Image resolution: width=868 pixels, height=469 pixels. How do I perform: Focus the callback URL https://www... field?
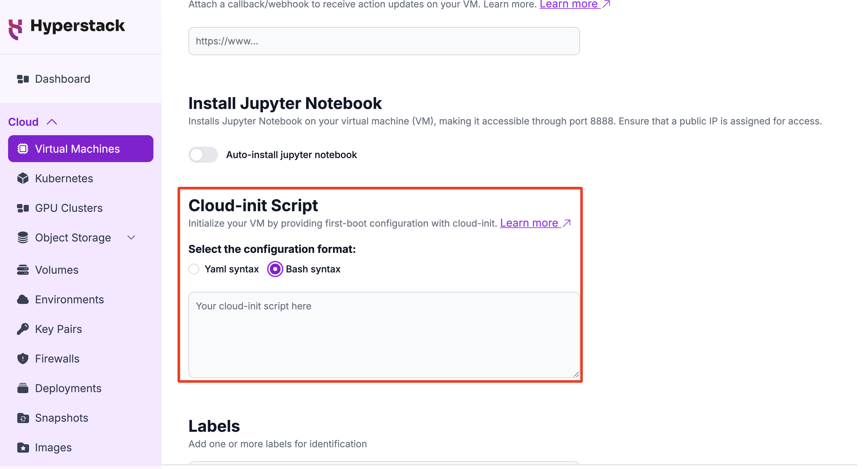(384, 41)
